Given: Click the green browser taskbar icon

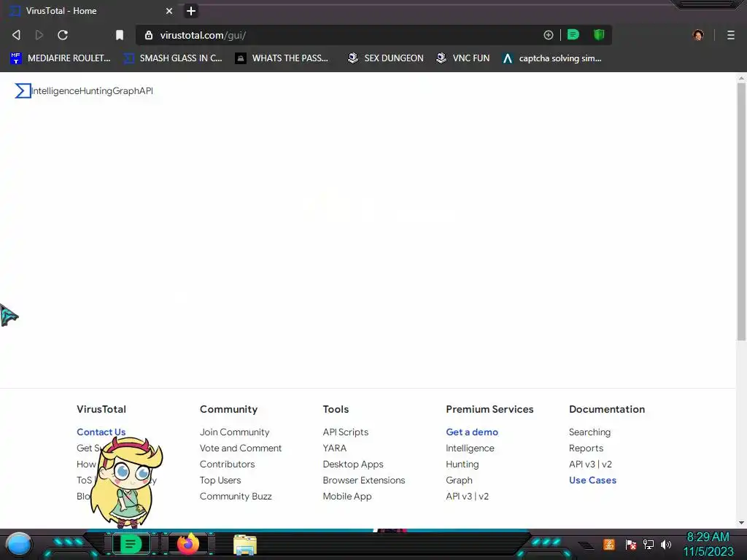Looking at the screenshot, I should pos(131,544).
